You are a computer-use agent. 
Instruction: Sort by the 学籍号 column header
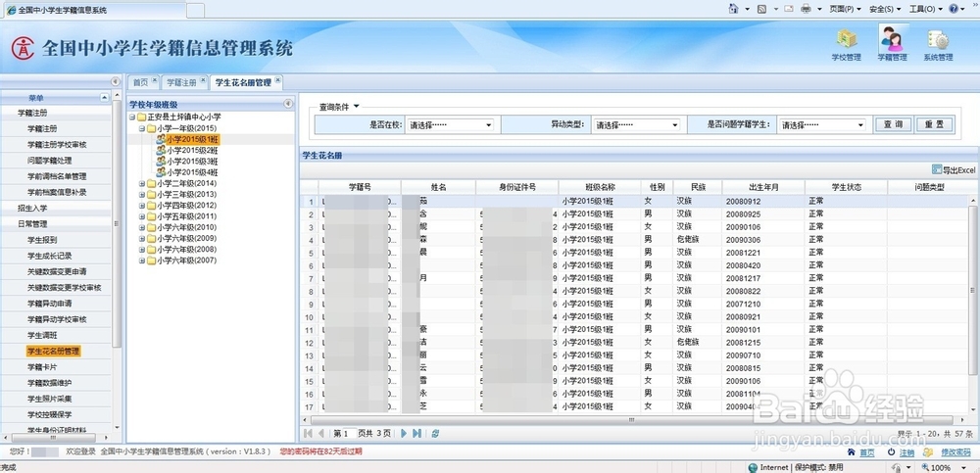pos(360,187)
